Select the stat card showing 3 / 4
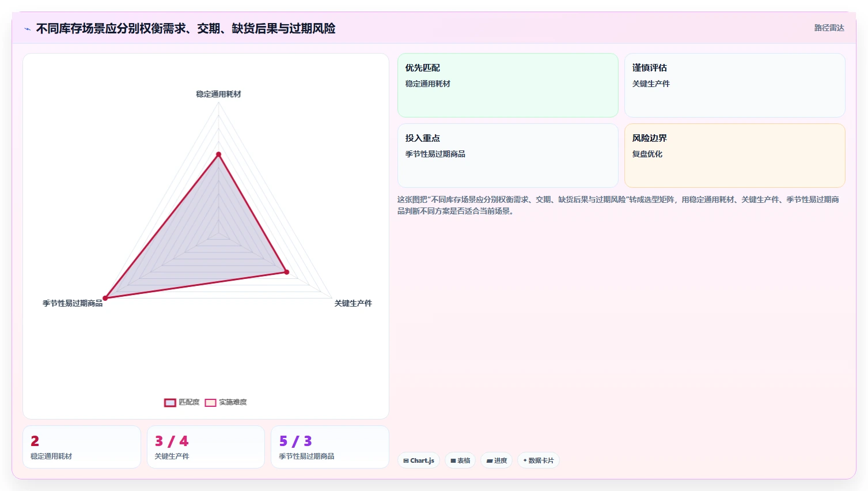Screen dimensions: 868x491 (x=206, y=447)
